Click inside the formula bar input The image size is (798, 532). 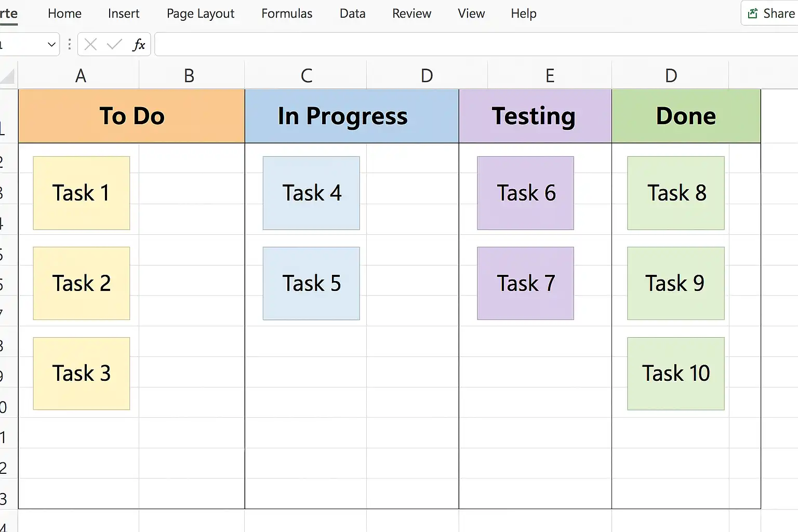click(468, 45)
